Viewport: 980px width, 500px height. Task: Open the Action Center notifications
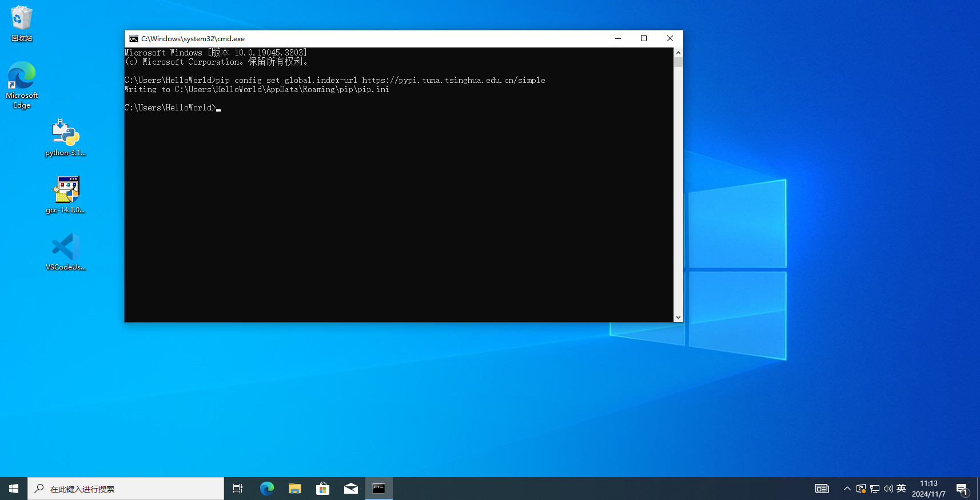[962, 489]
